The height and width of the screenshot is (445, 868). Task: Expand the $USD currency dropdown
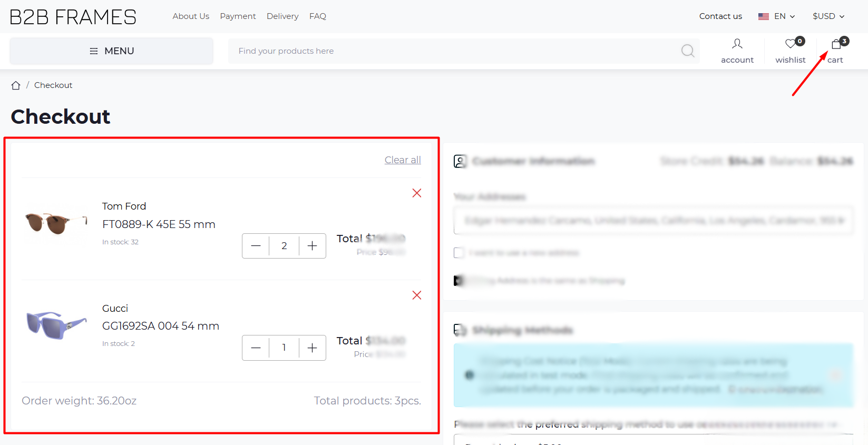[x=828, y=16]
